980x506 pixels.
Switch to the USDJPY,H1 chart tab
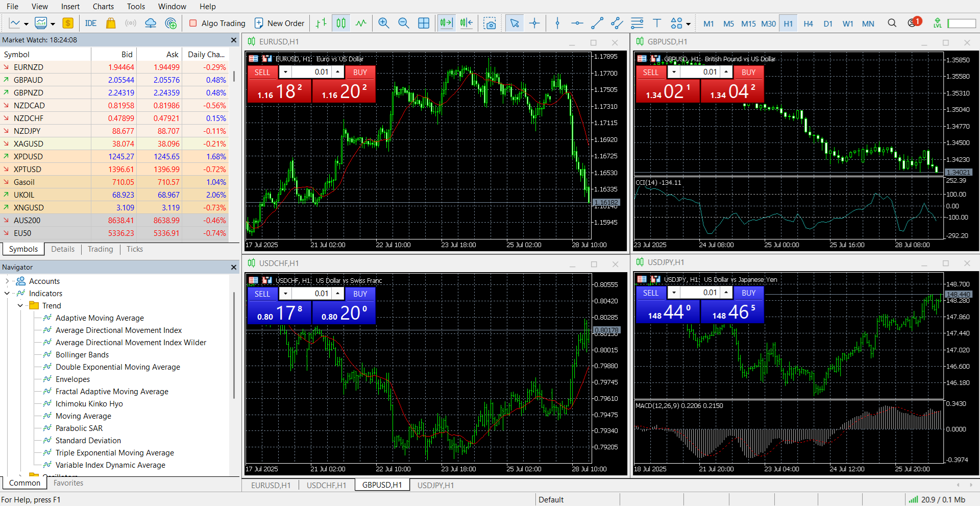coord(435,485)
